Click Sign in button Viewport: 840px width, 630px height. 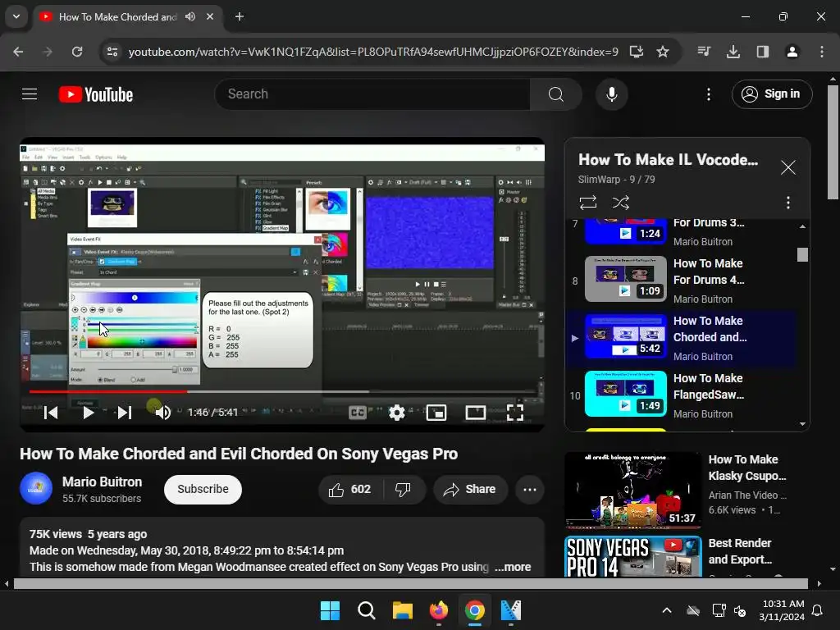click(x=771, y=94)
